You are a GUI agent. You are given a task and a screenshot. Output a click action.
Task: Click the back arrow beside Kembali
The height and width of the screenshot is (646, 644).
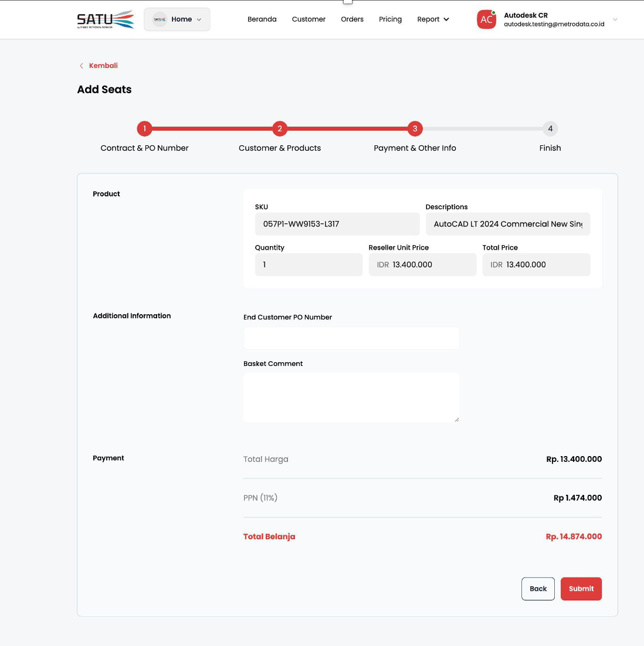(81, 66)
